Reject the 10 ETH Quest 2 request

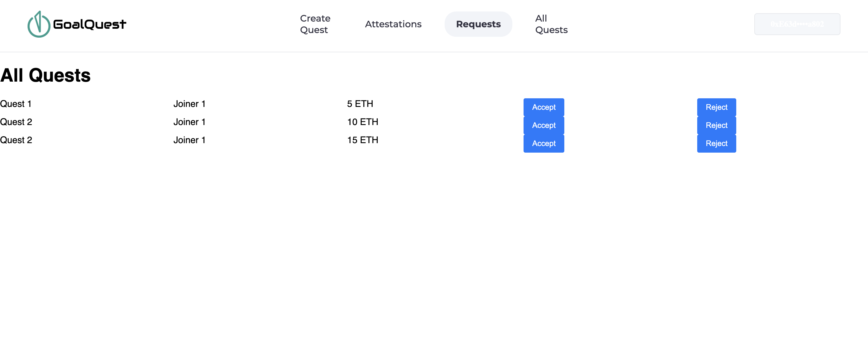[716, 125]
